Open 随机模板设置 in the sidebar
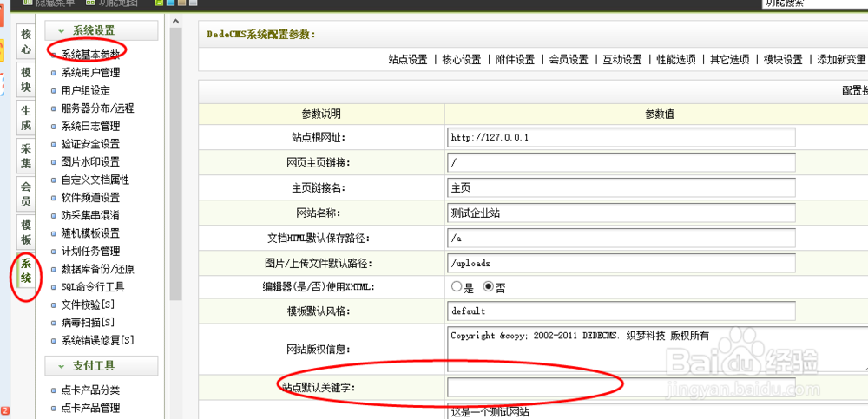 pyautogui.click(x=90, y=233)
